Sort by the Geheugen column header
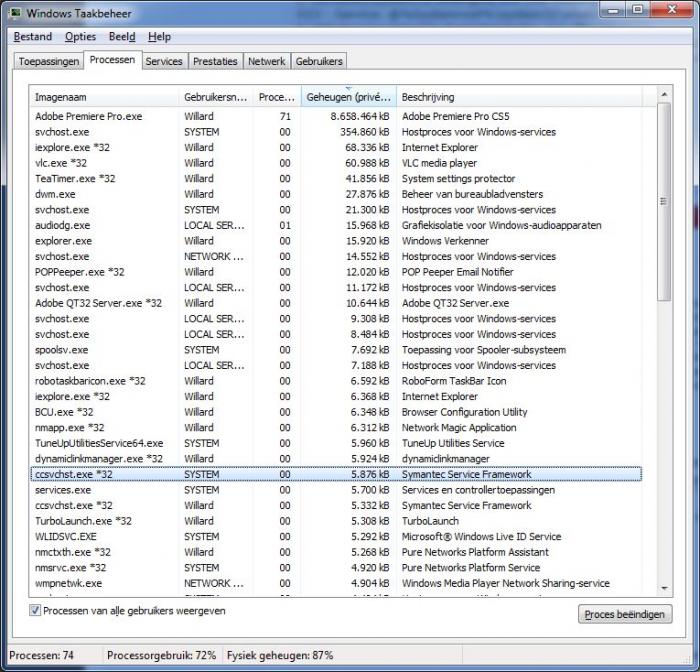This screenshot has width=700, height=672. point(348,97)
